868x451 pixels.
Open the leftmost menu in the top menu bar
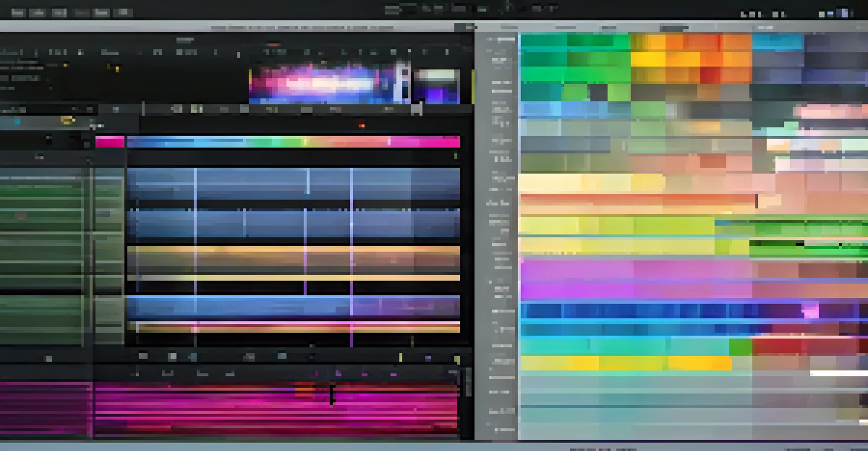click(18, 11)
